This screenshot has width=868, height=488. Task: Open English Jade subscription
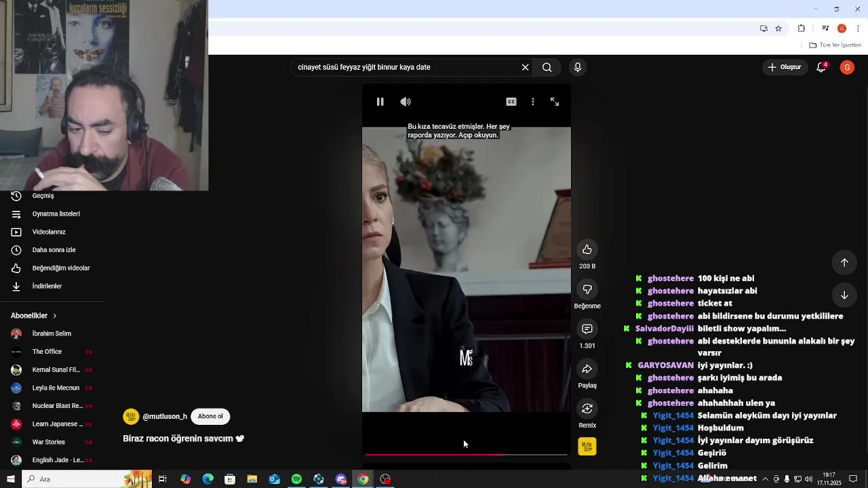pos(58,460)
